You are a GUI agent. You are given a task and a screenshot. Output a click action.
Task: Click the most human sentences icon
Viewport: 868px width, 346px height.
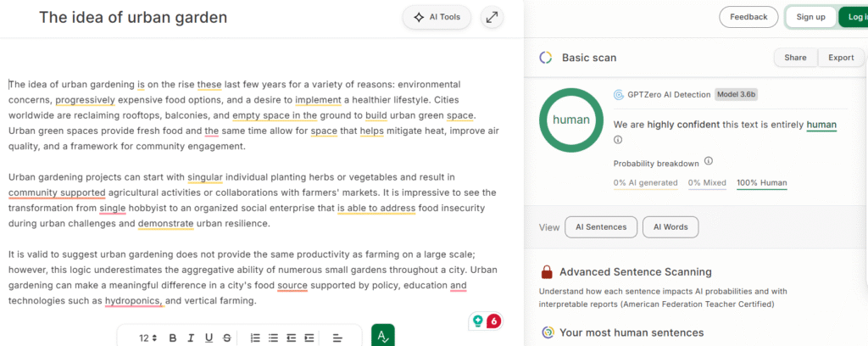(x=548, y=332)
